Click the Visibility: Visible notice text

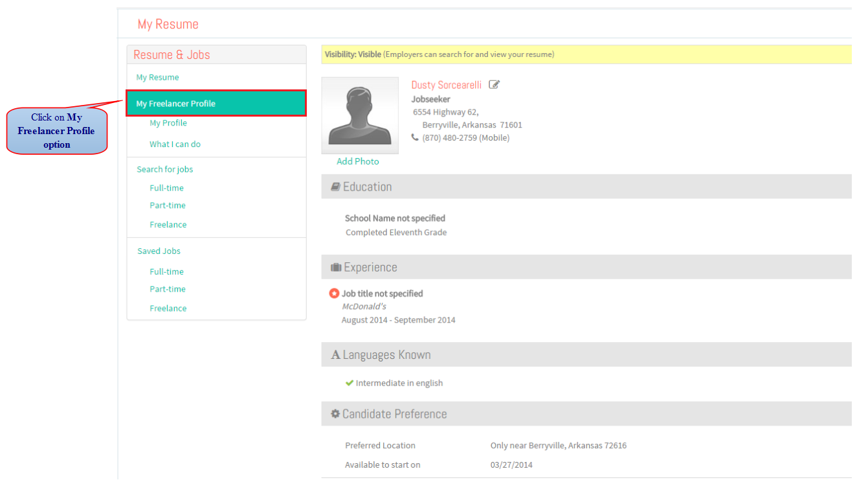[440, 54]
